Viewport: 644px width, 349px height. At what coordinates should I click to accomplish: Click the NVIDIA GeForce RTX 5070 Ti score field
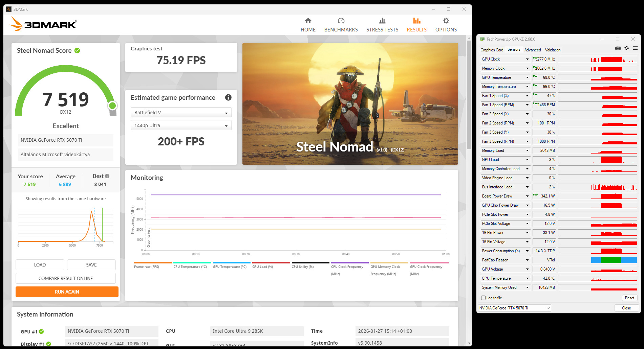66,140
